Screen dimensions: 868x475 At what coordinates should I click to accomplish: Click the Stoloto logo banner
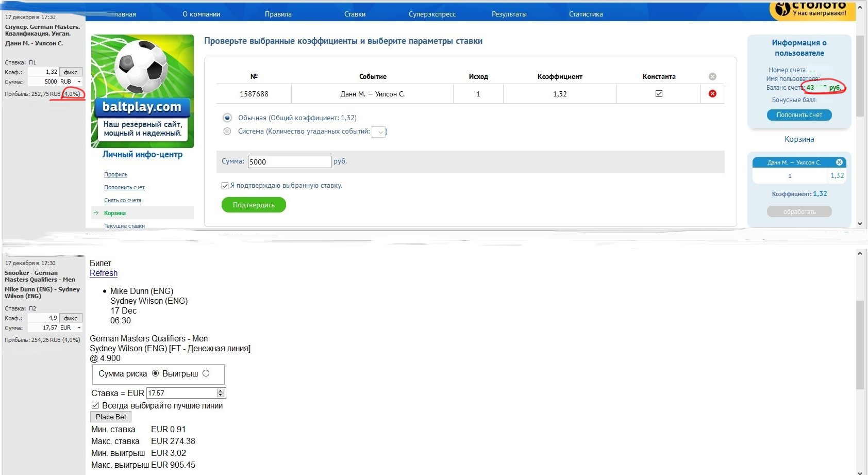click(812, 10)
